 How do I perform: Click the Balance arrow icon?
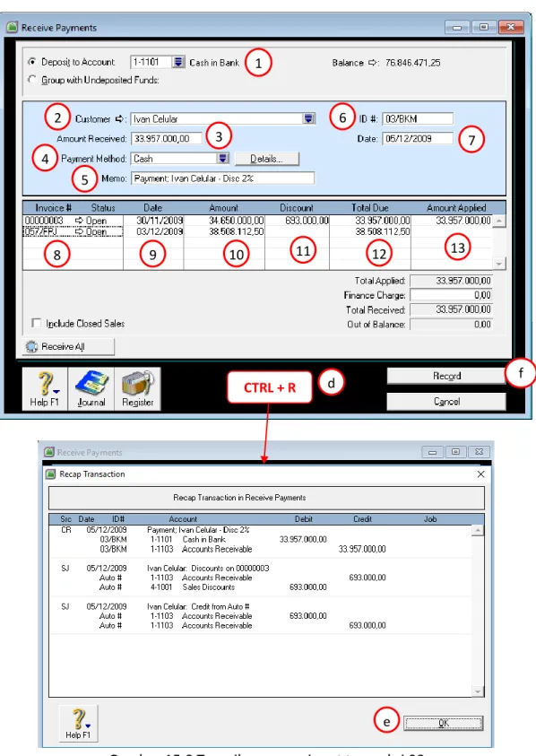click(x=373, y=63)
